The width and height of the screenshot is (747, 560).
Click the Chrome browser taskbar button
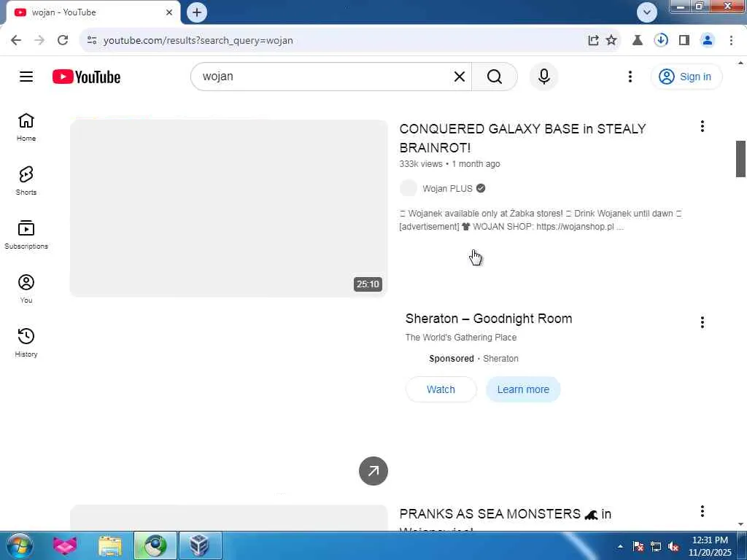click(155, 545)
